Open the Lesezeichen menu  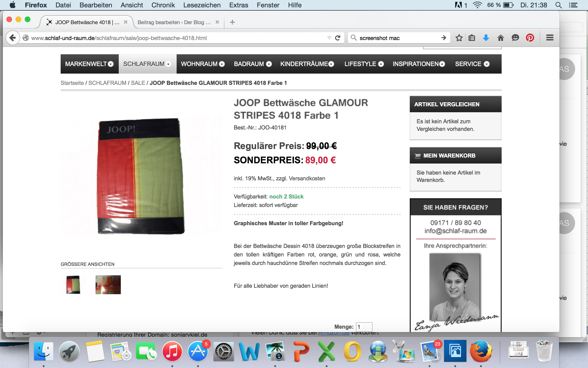[202, 5]
